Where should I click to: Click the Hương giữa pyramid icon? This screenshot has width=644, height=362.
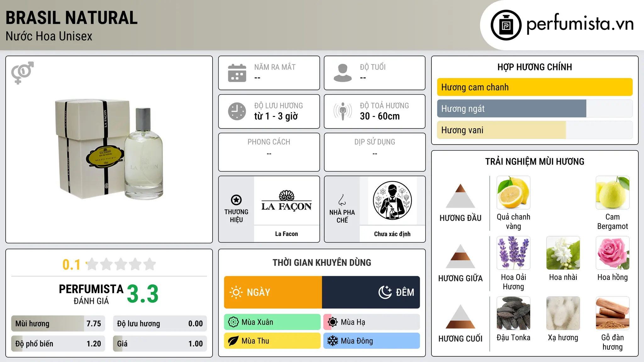pyautogui.click(x=460, y=256)
